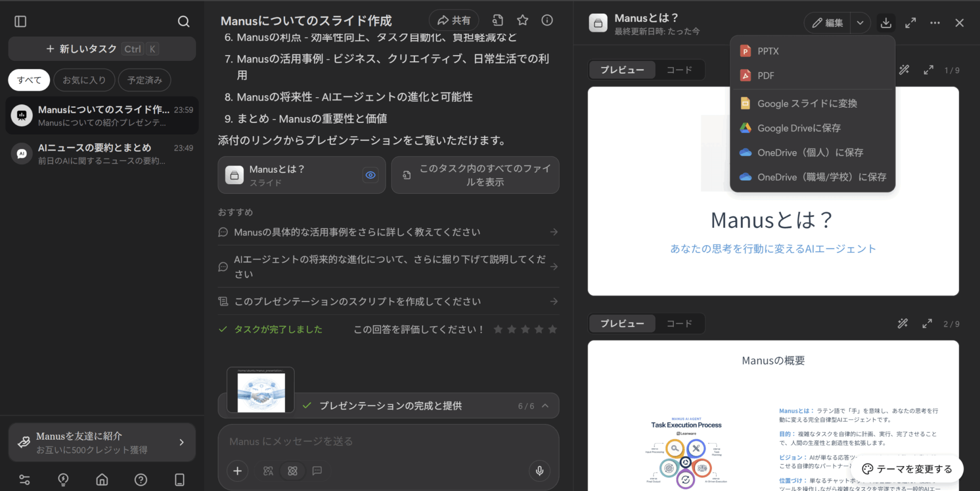Select suggestion about AIエージェントの将来的な進化
980x491 pixels.
click(388, 267)
